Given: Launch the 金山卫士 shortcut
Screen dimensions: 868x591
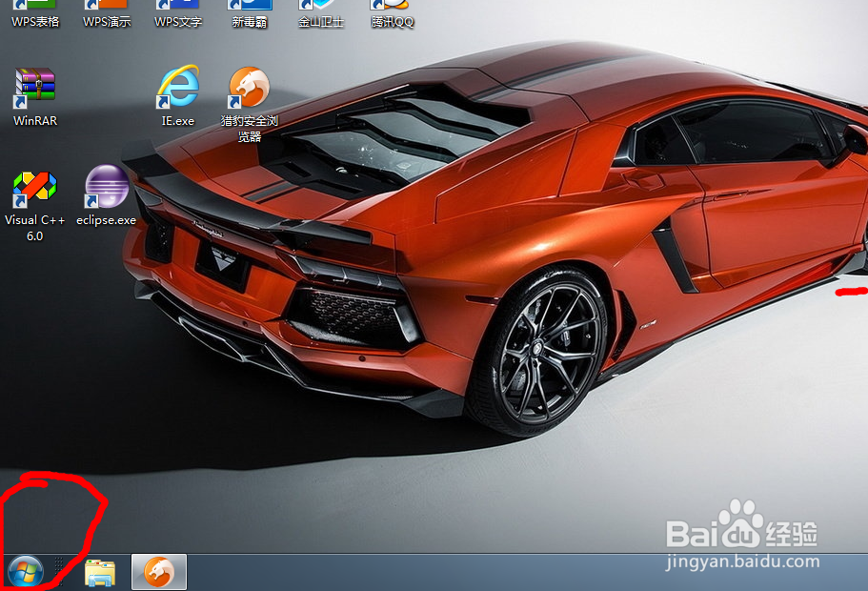Looking at the screenshot, I should point(320,14).
